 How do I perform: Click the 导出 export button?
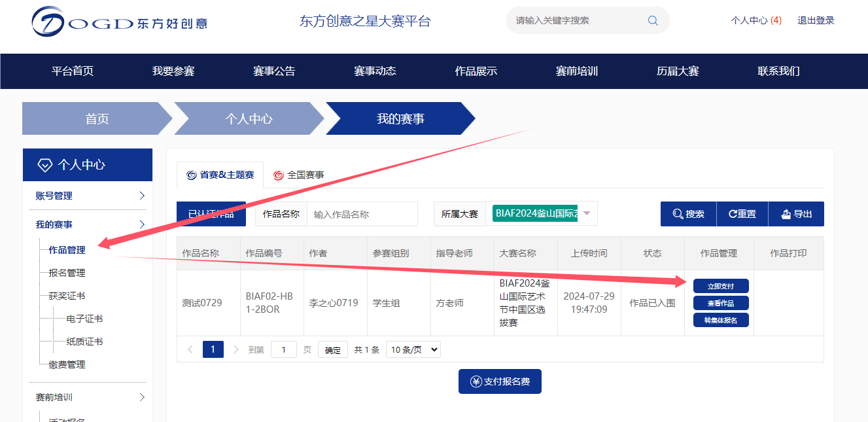(x=796, y=214)
